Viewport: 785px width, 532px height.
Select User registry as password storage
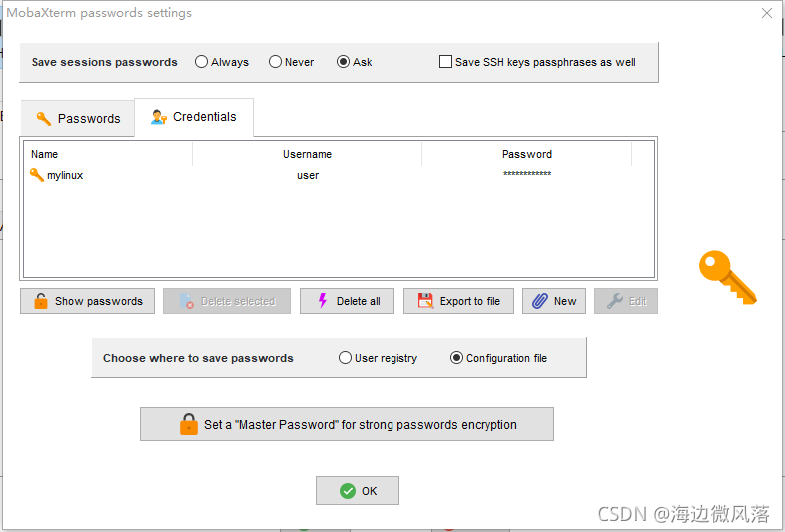[346, 358]
